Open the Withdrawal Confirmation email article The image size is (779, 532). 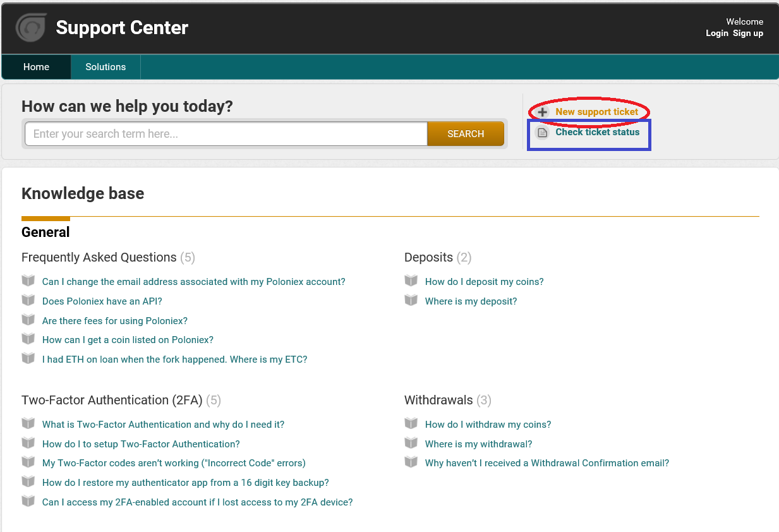[547, 463]
